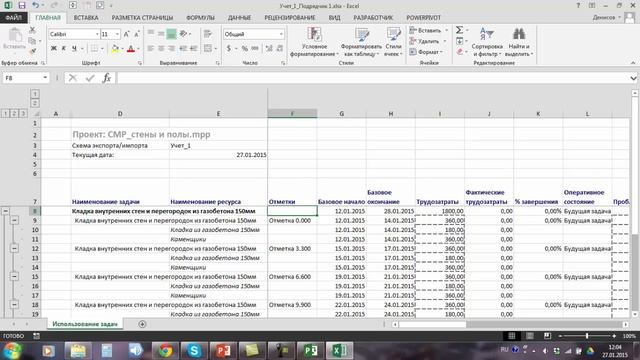Open Cell Styles (Стили ячеек)
The height and width of the screenshot is (360, 640).
pyautogui.click(x=393, y=42)
